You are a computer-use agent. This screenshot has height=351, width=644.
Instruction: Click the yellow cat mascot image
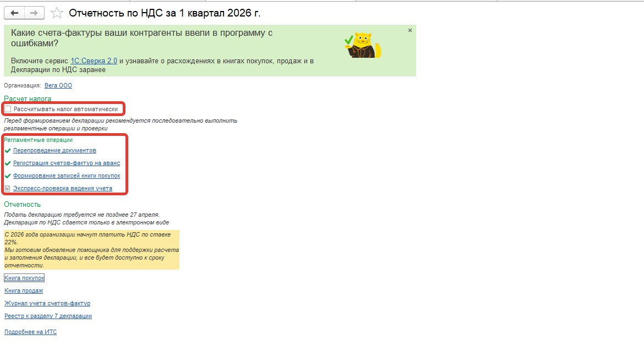362,46
